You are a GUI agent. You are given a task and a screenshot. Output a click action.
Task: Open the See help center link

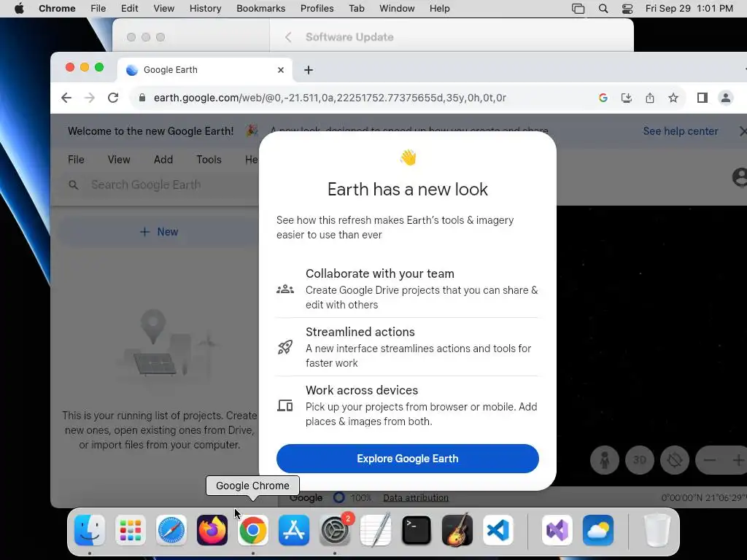pos(681,131)
